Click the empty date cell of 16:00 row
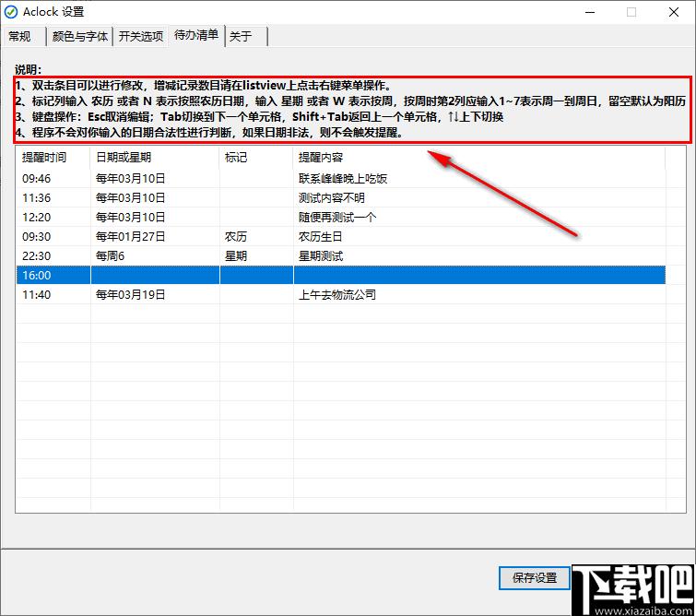 coord(155,276)
